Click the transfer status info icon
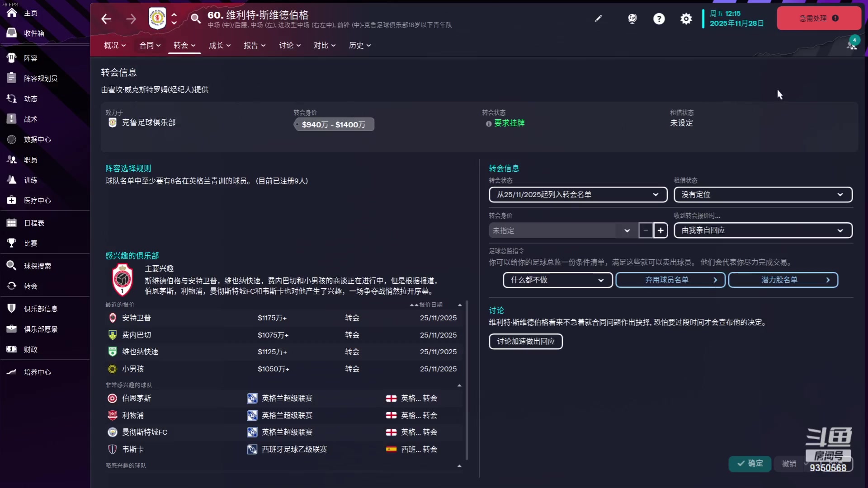868x488 pixels. pyautogui.click(x=488, y=123)
